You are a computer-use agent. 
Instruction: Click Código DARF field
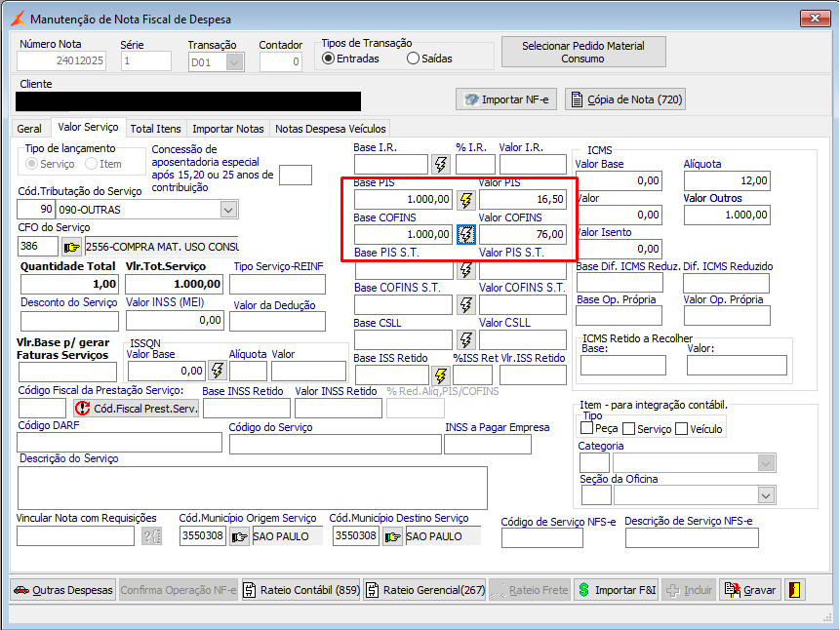pos(119,443)
